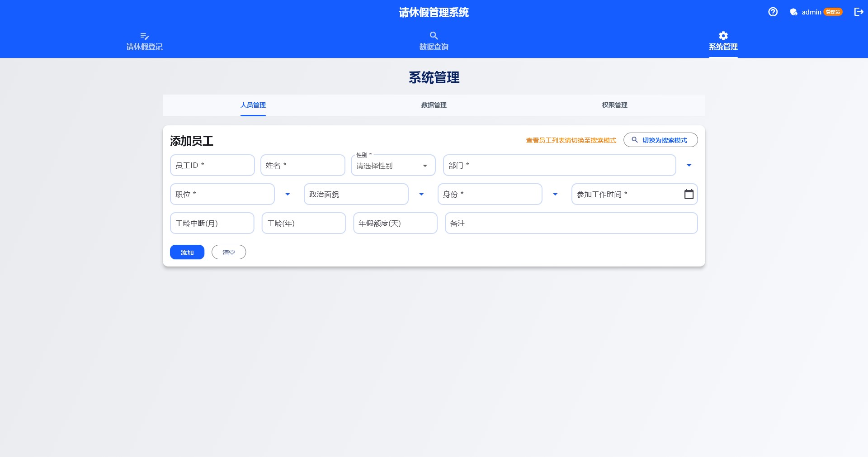Image resolution: width=868 pixels, height=457 pixels.
Task: Open the 政治面貌 dropdown arrow
Action: [421, 194]
